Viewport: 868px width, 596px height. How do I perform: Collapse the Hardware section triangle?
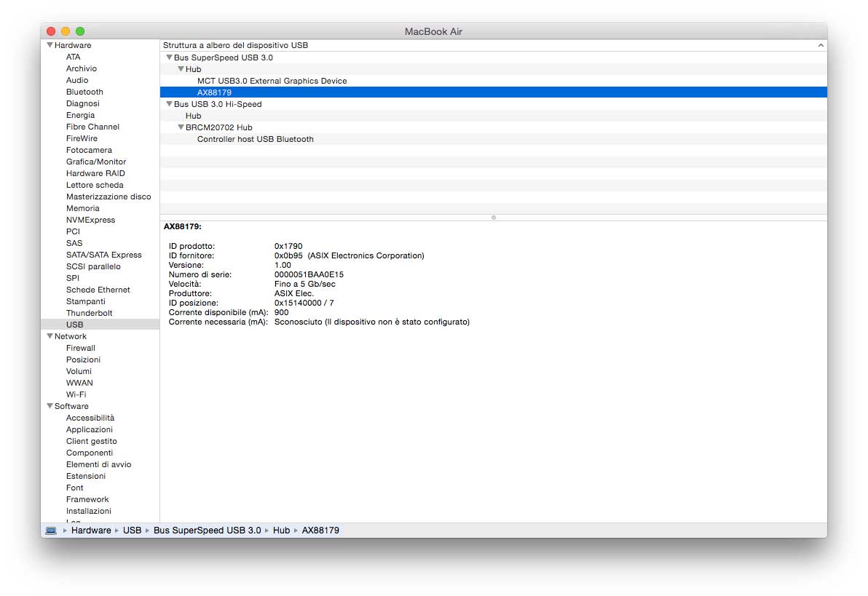coord(50,45)
